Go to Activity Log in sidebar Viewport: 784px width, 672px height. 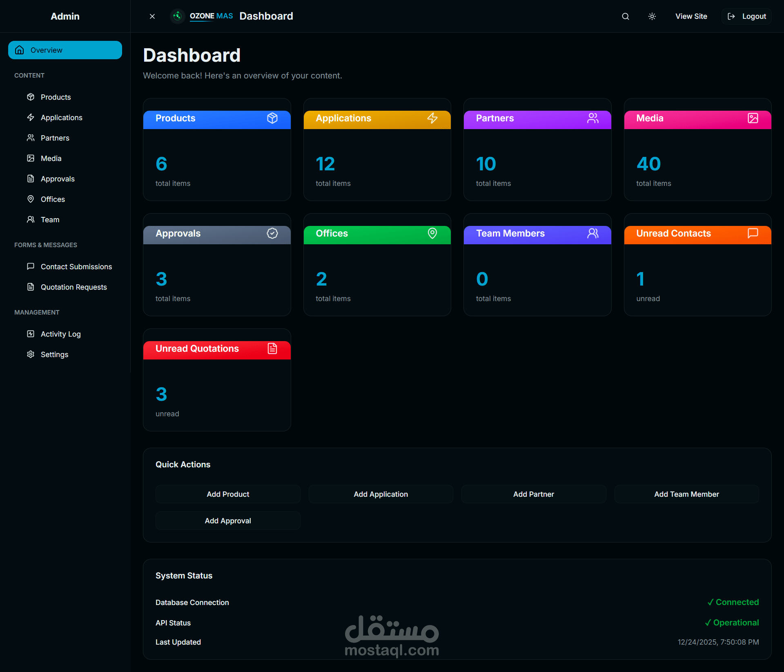point(60,334)
